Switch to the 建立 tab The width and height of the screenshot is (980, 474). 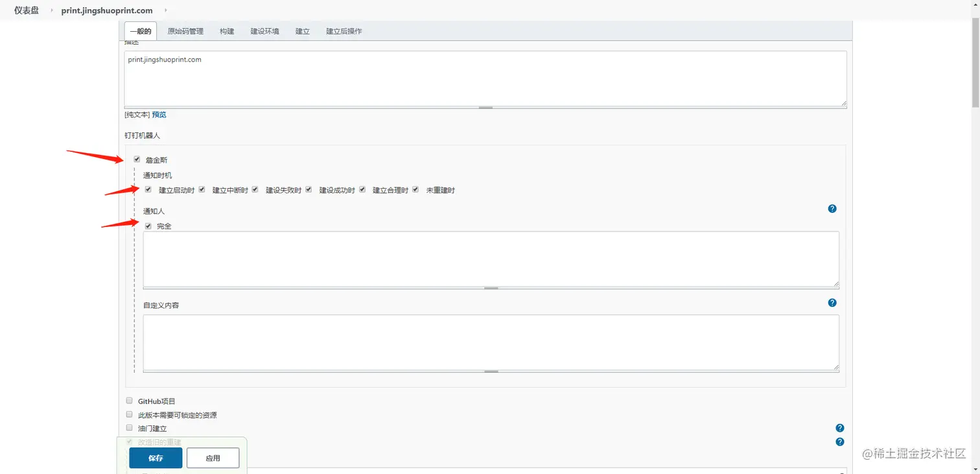pyautogui.click(x=303, y=31)
